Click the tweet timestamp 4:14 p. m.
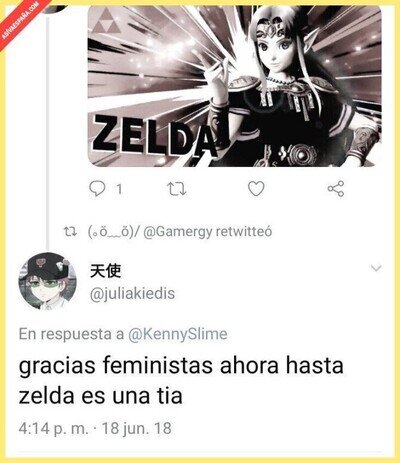400x463 pixels. pyautogui.click(x=54, y=428)
